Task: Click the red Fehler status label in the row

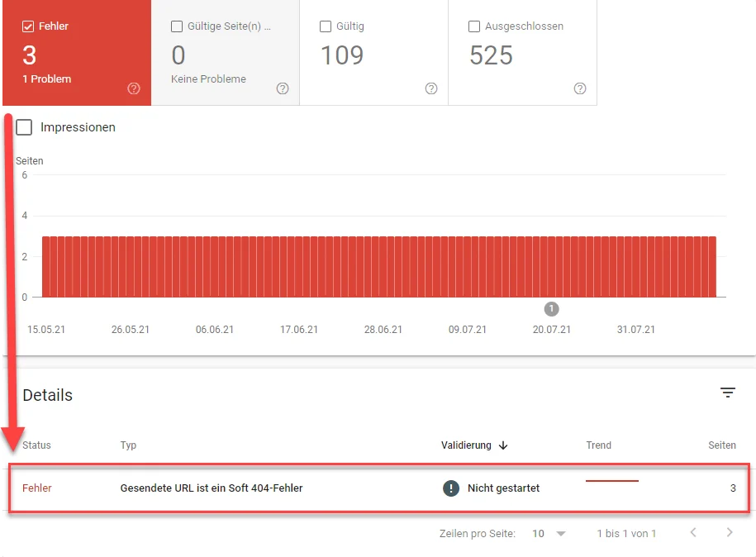Action: click(x=36, y=488)
